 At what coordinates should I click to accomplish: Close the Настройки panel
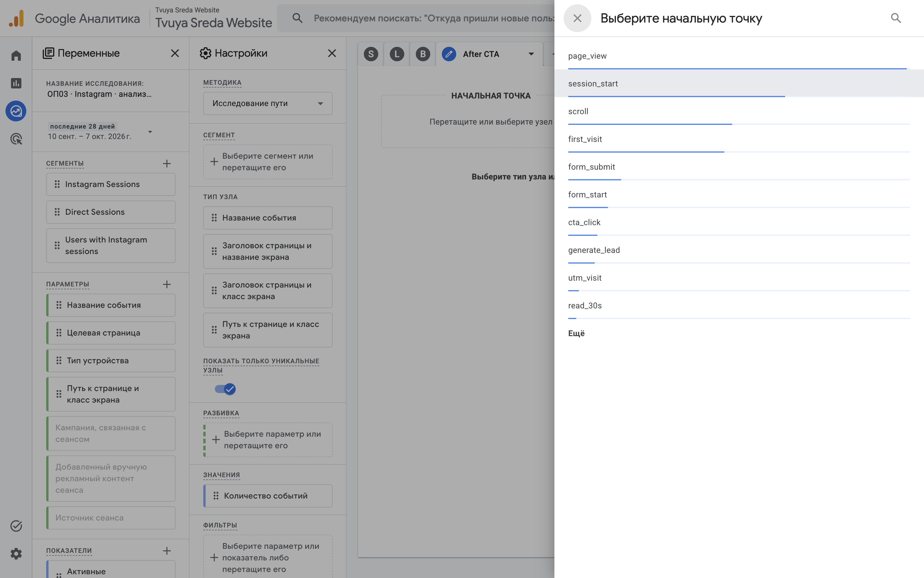[332, 53]
